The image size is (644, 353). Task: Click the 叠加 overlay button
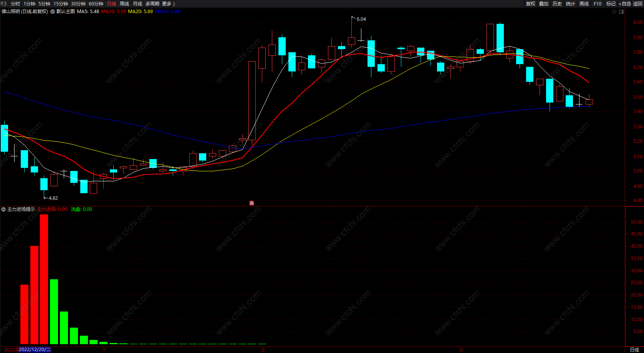(544, 4)
